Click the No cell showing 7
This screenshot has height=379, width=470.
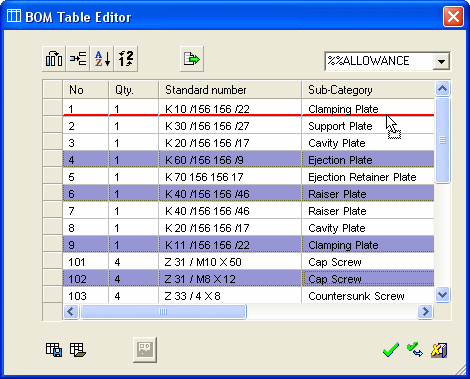coord(86,211)
